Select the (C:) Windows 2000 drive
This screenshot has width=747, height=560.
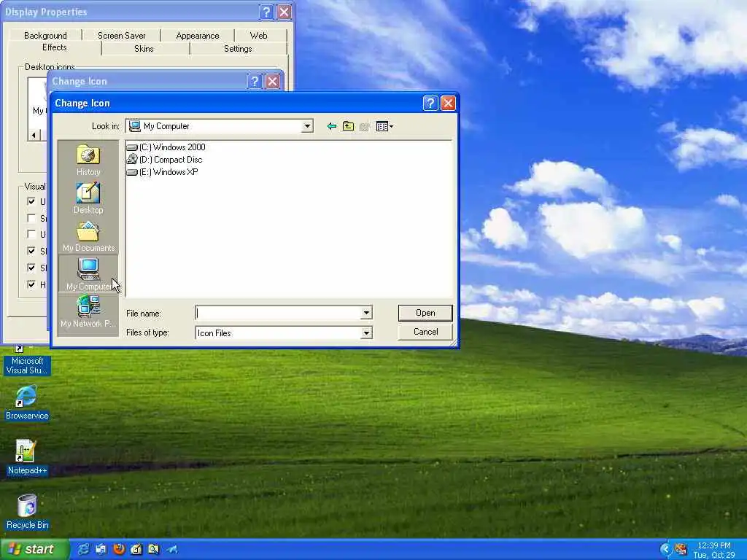(166, 147)
